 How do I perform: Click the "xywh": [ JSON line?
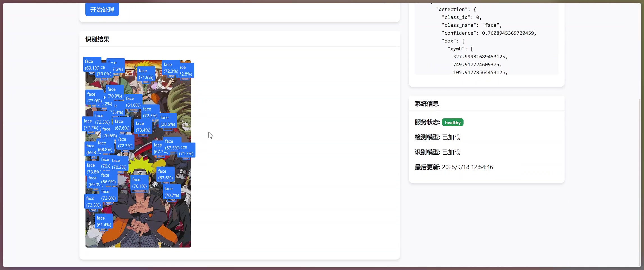(x=460, y=49)
